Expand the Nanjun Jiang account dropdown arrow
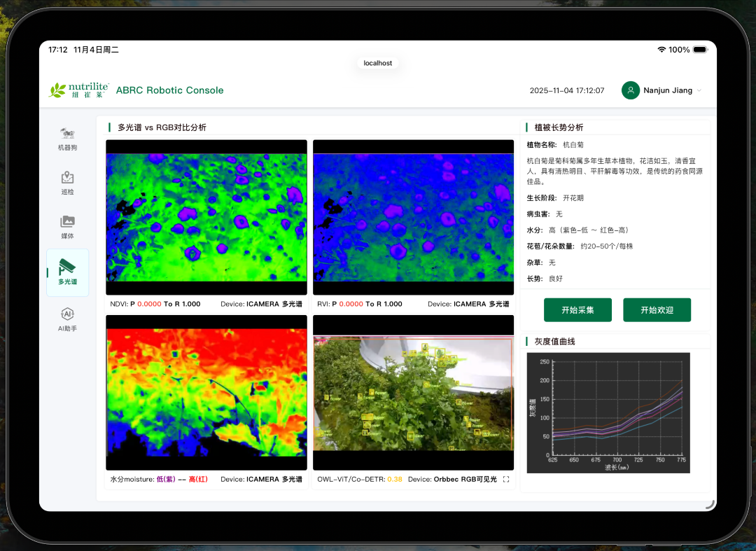The height and width of the screenshot is (551, 756). click(699, 91)
